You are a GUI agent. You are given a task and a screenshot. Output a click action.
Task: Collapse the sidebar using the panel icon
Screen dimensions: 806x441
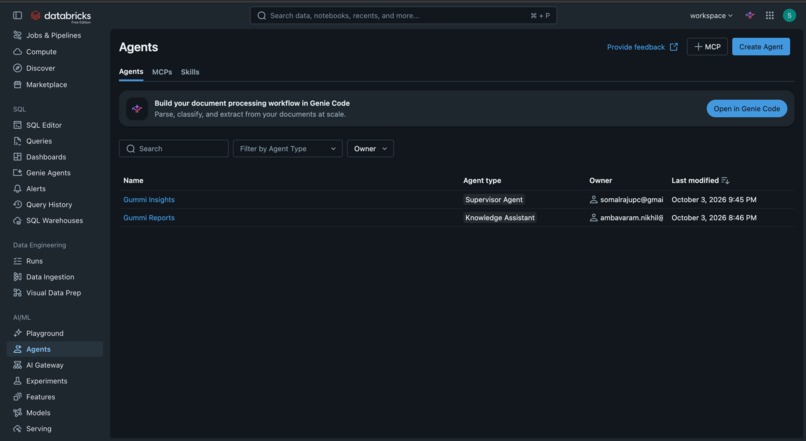17,15
